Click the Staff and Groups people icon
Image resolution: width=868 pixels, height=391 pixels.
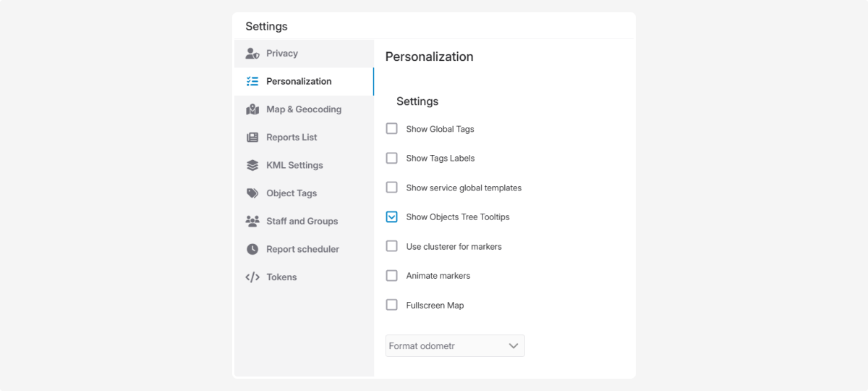[252, 222]
